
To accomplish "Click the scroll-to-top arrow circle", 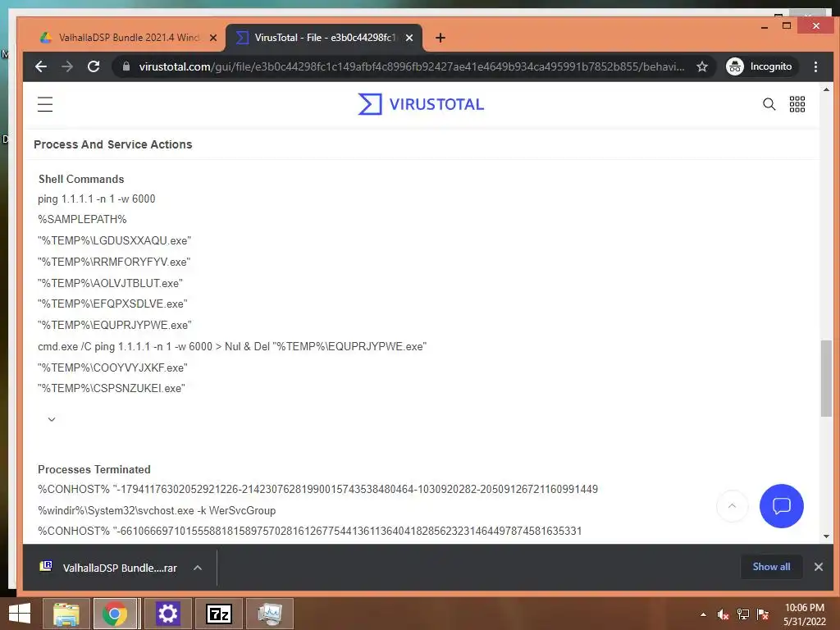I will (732, 505).
